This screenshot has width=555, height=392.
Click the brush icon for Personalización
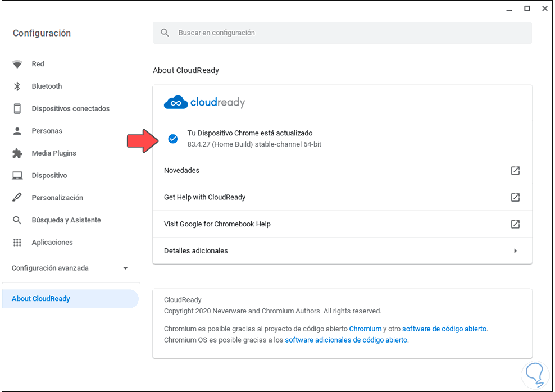click(17, 198)
